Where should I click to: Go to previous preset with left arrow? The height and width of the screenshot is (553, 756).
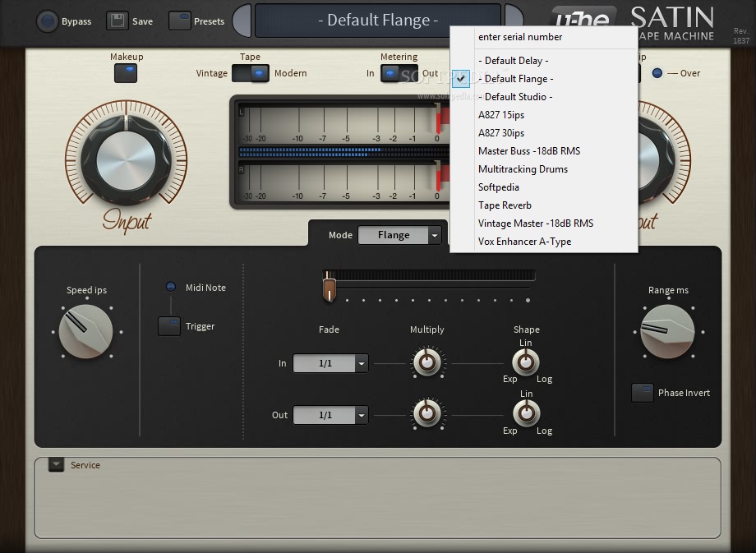(x=242, y=21)
